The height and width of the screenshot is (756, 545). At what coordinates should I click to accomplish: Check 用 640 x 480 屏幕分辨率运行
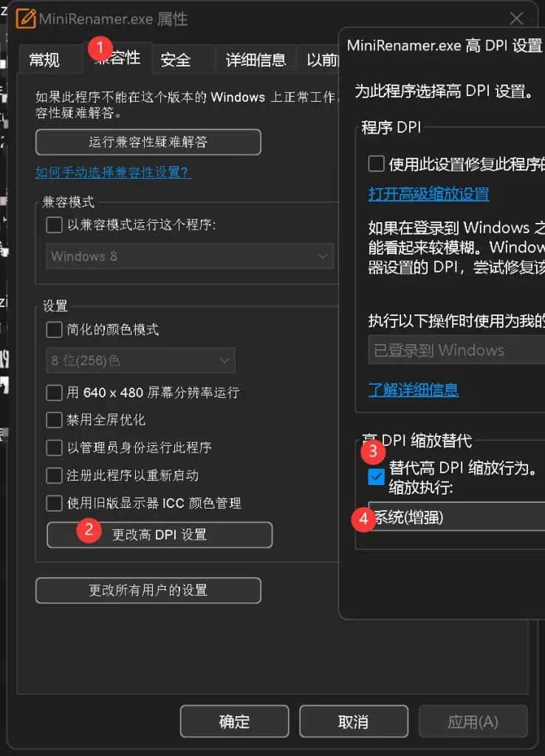coord(54,392)
